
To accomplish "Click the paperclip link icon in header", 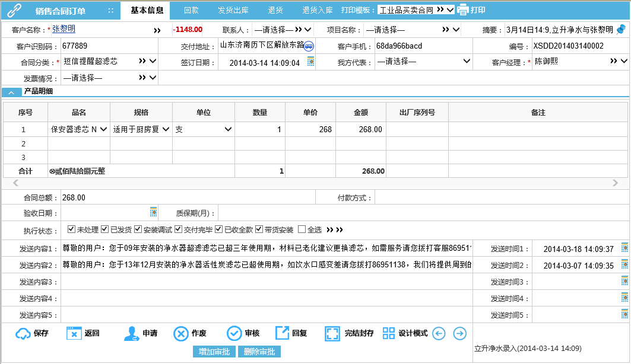I will pos(14,10).
